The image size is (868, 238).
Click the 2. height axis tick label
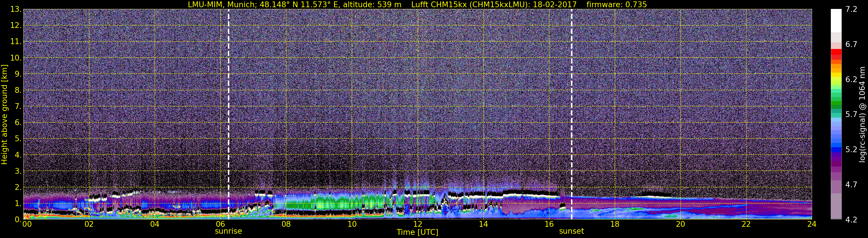pos(18,187)
